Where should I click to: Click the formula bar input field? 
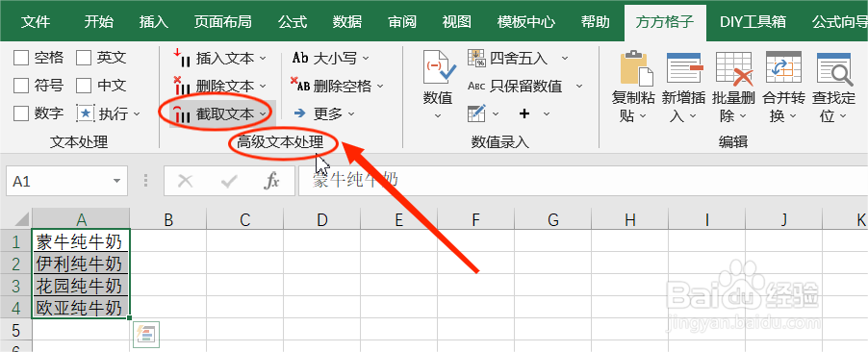coord(583,181)
